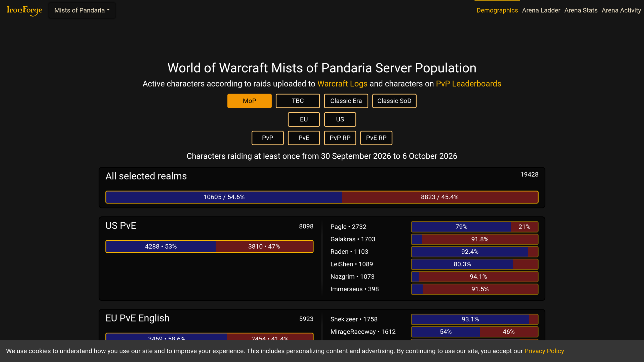The height and width of the screenshot is (362, 644).
Task: Select the LeiShen • 1089 realm
Action: click(352, 264)
